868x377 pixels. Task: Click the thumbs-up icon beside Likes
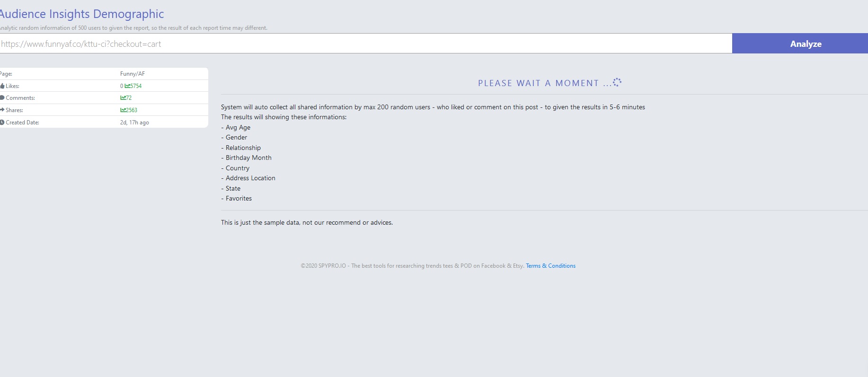pyautogui.click(x=2, y=86)
